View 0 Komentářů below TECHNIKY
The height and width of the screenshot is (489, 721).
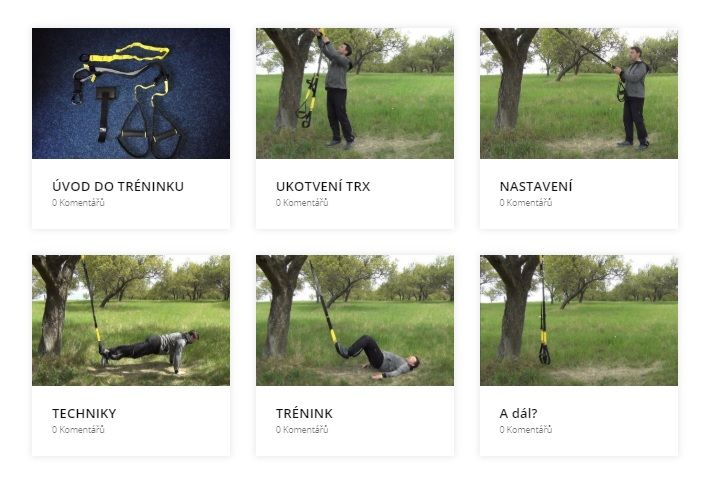coord(78,429)
